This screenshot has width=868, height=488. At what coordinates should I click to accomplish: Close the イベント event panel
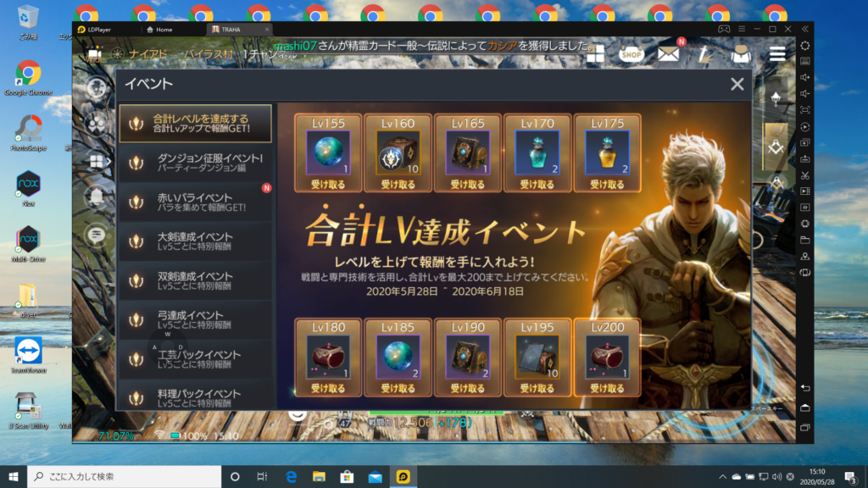[737, 84]
